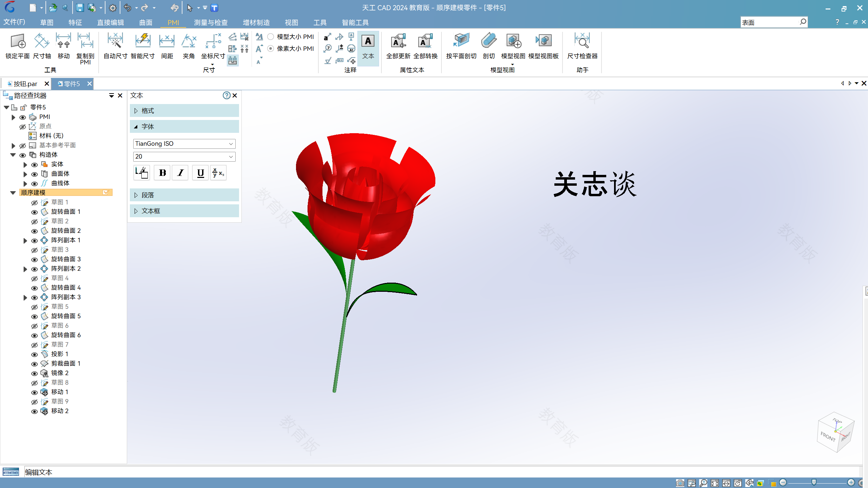868x488 pixels.
Task: Toggle Italic text formatting
Action: point(180,173)
